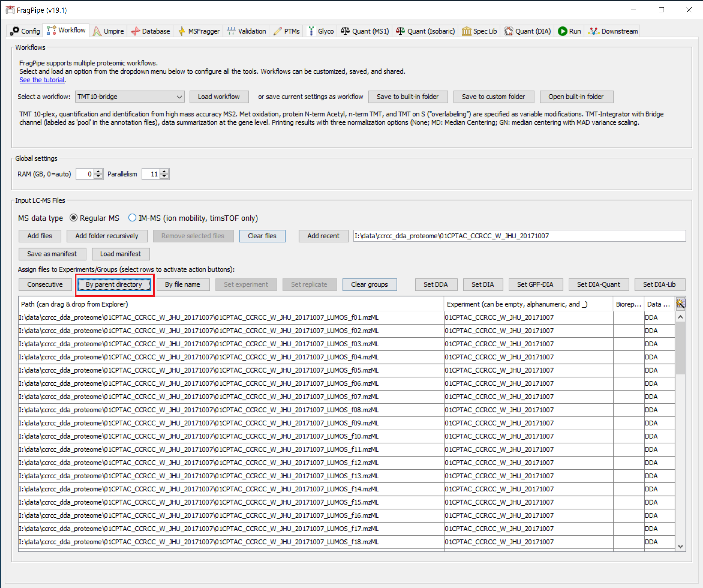This screenshot has height=588, width=703.
Task: Click the Config gear icon tab
Action: 15,31
